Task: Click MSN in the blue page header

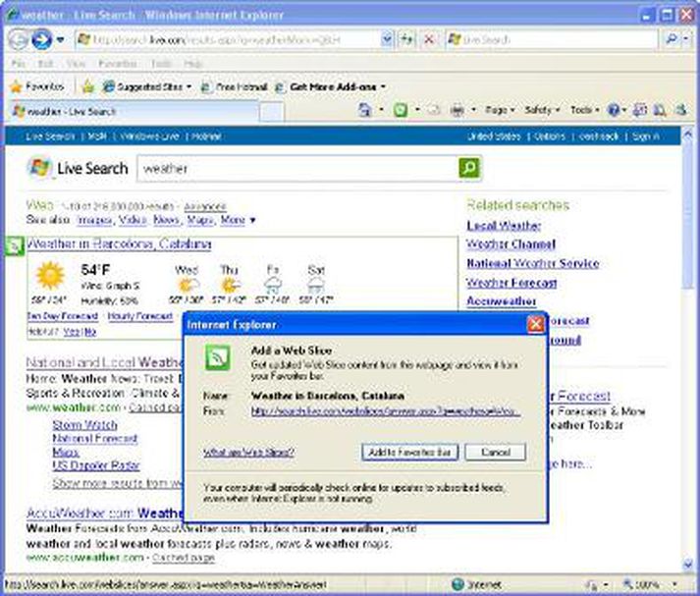Action: (97, 136)
